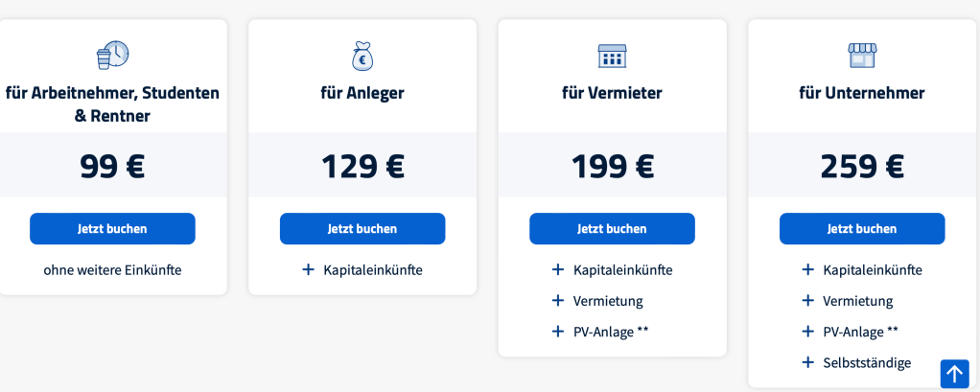Image resolution: width=980 pixels, height=392 pixels.
Task: Click plus icon beside Kapitaleinkünfte in Anleger card
Action: pyautogui.click(x=308, y=269)
